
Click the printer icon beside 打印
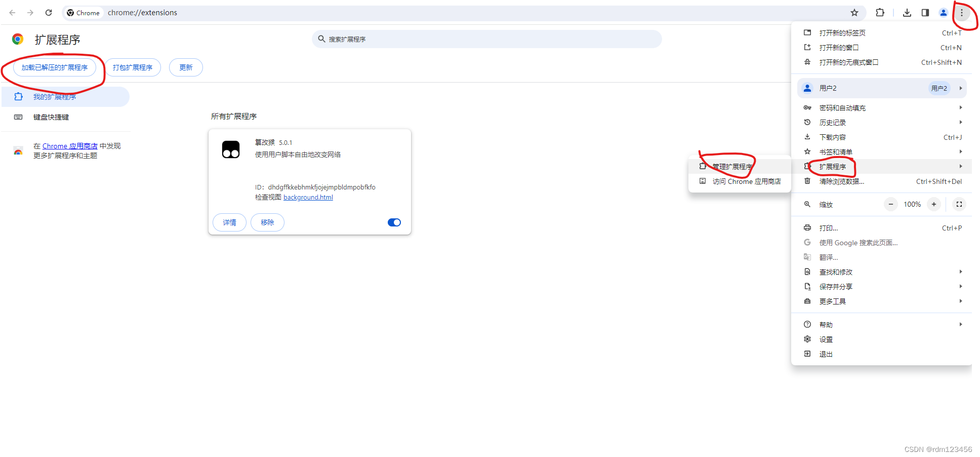coord(807,228)
